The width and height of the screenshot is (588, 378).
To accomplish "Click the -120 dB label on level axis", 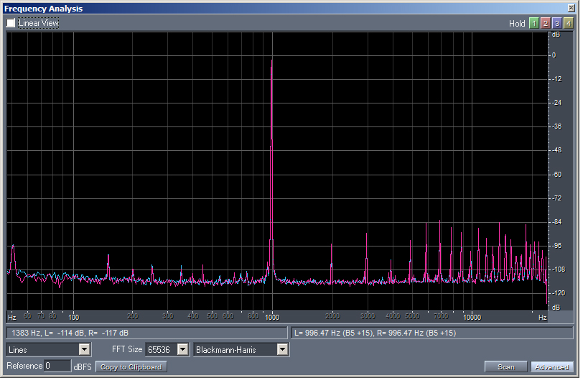I will [x=559, y=293].
